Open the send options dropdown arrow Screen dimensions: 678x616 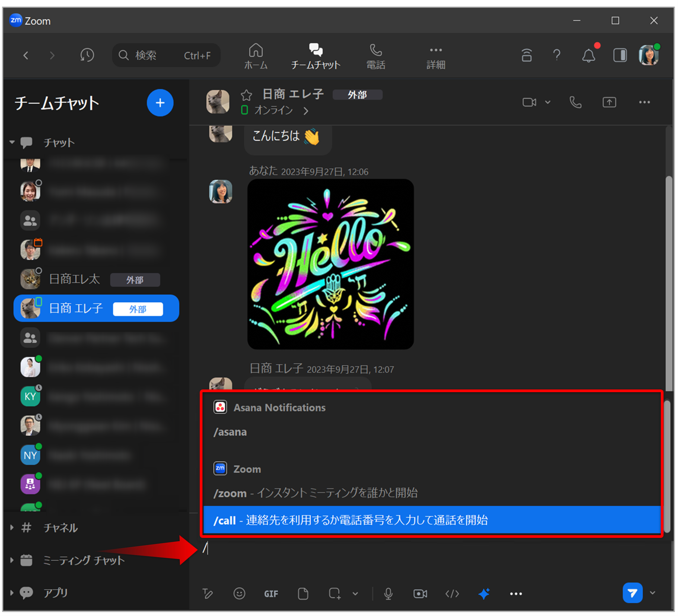(x=652, y=593)
